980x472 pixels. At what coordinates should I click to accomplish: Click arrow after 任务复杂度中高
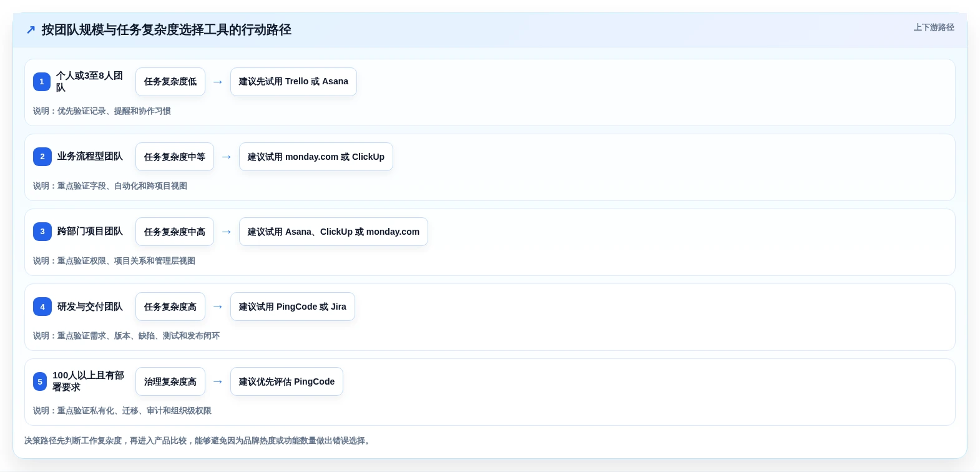[227, 232]
